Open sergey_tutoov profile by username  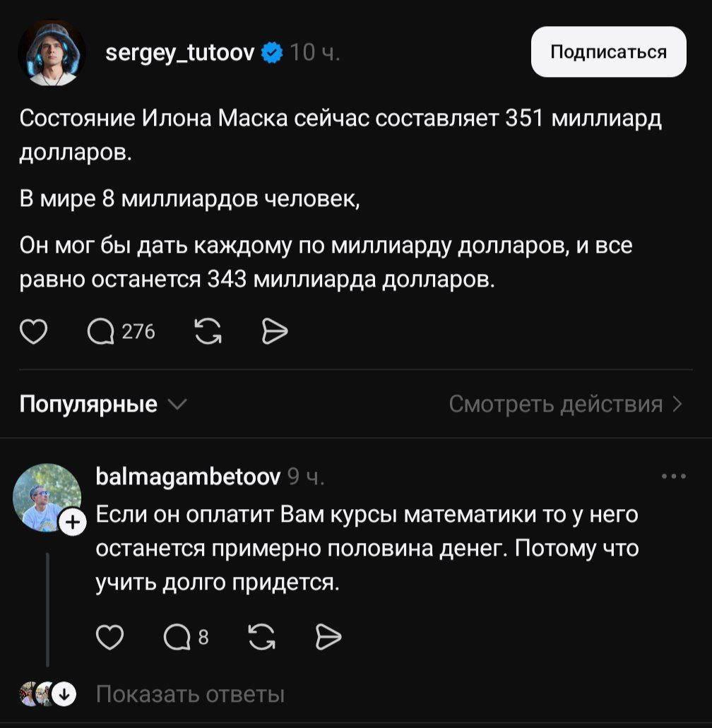pos(179,52)
